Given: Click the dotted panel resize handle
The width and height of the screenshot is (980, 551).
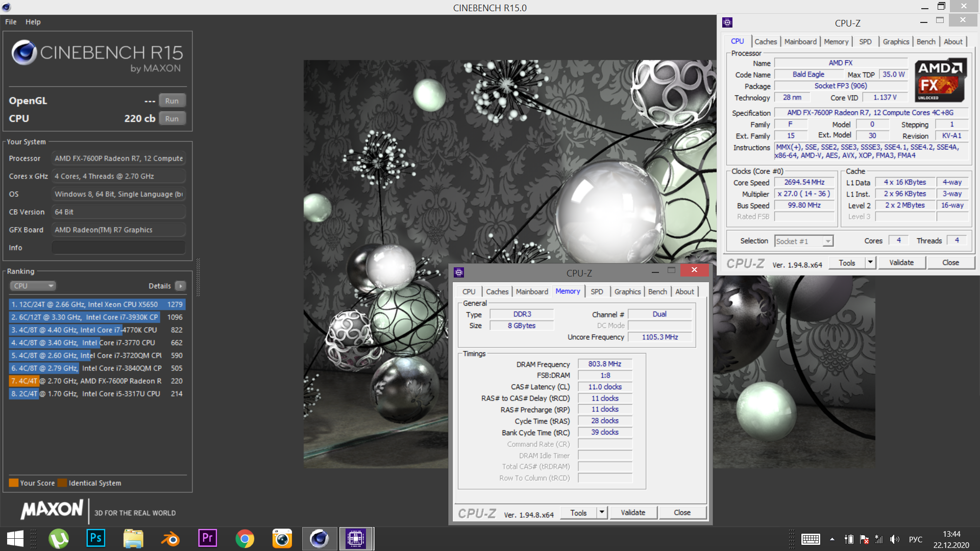Looking at the screenshot, I should click(x=198, y=278).
